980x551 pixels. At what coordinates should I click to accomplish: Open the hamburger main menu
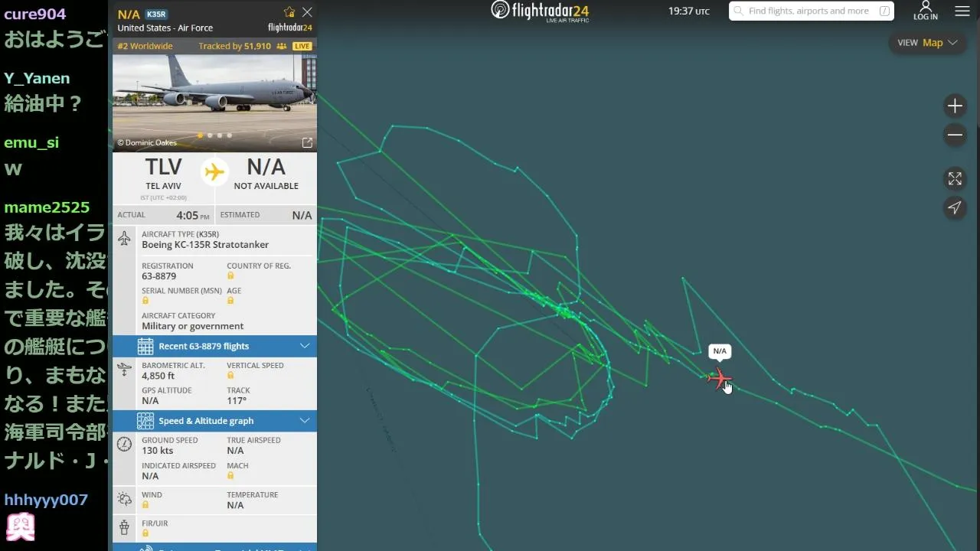(x=962, y=11)
